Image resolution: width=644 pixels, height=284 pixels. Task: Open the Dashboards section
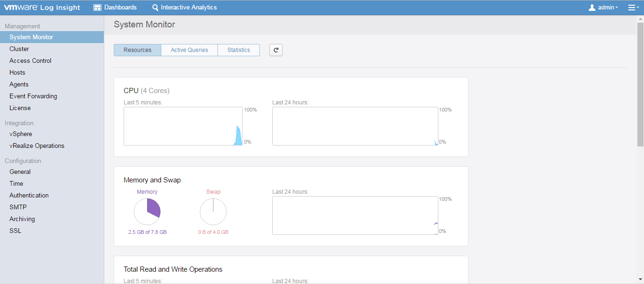(115, 7)
